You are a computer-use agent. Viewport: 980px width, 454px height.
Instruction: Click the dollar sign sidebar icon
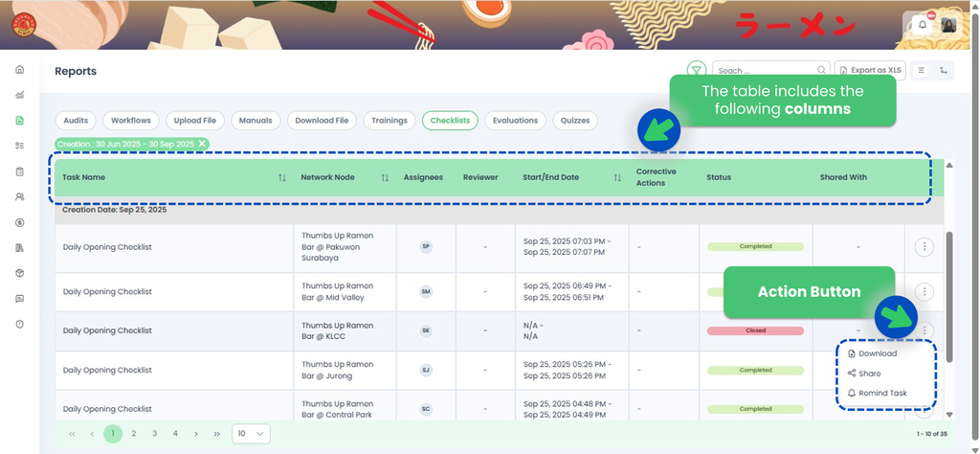point(19,222)
